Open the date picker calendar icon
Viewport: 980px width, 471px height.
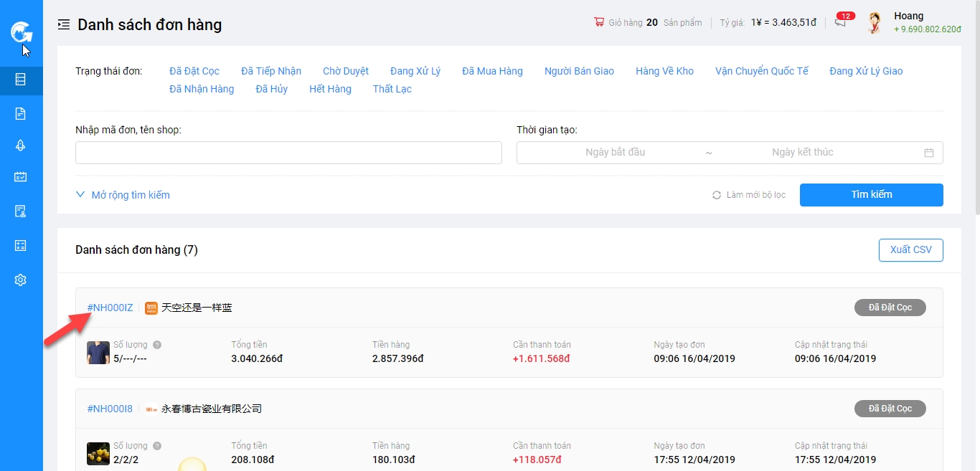point(929,153)
